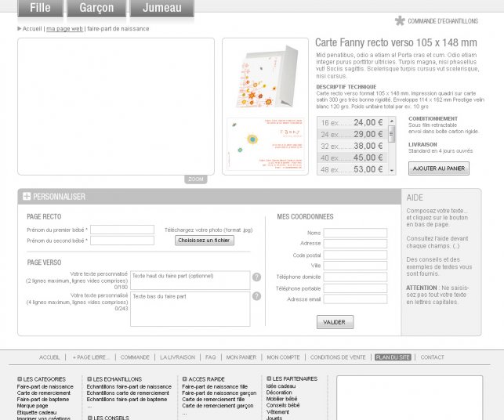Click the Les Partenaires section icon

pos(269,378)
